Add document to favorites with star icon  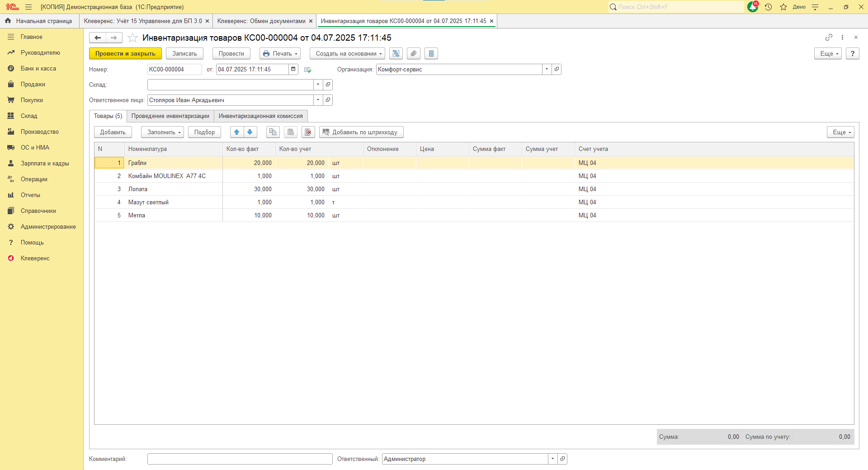(132, 38)
